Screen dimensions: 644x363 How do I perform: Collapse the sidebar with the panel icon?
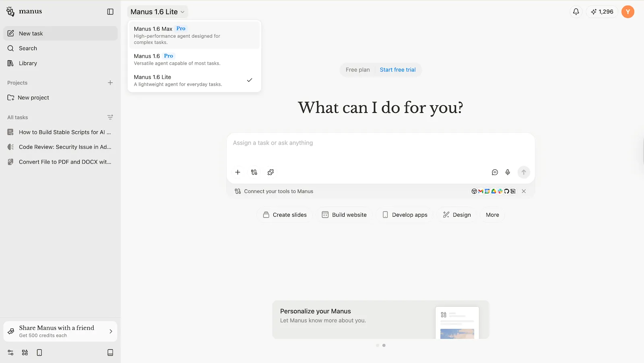110,12
